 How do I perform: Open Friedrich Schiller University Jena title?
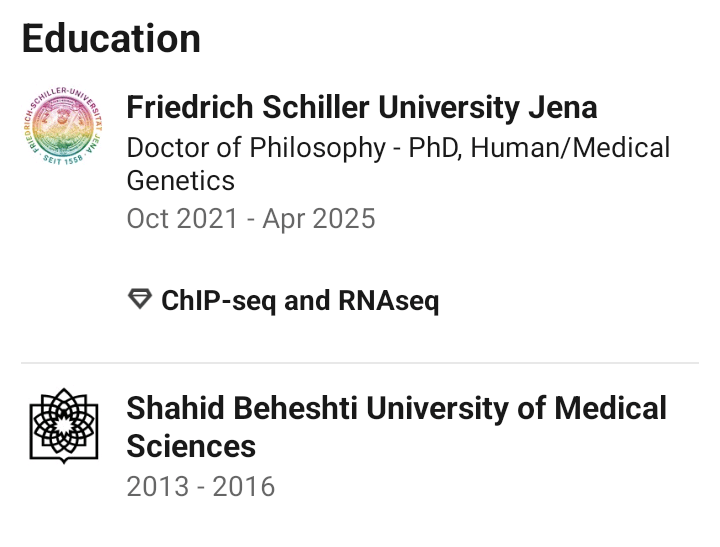[x=361, y=107]
